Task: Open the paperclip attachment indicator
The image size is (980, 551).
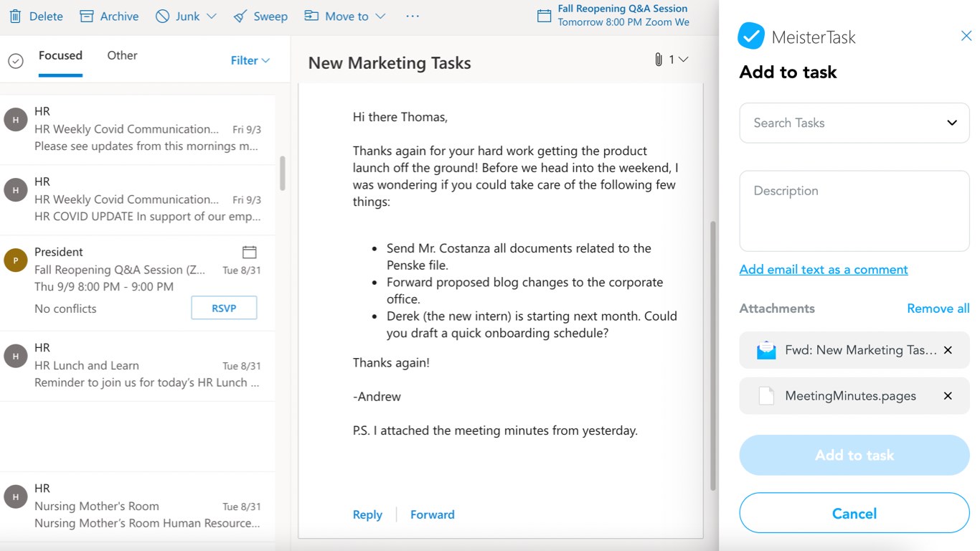Action: tap(659, 60)
